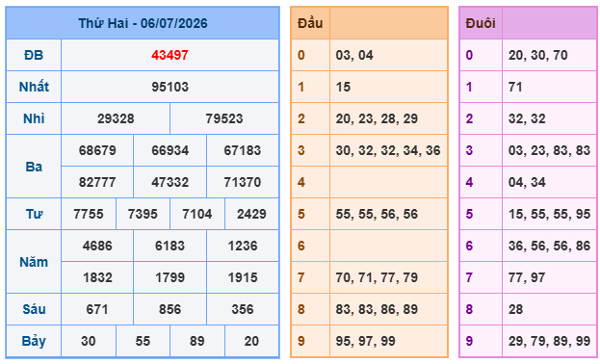The image size is (600, 364).
Task: Click sixth prize number 856
Action: [x=170, y=309]
